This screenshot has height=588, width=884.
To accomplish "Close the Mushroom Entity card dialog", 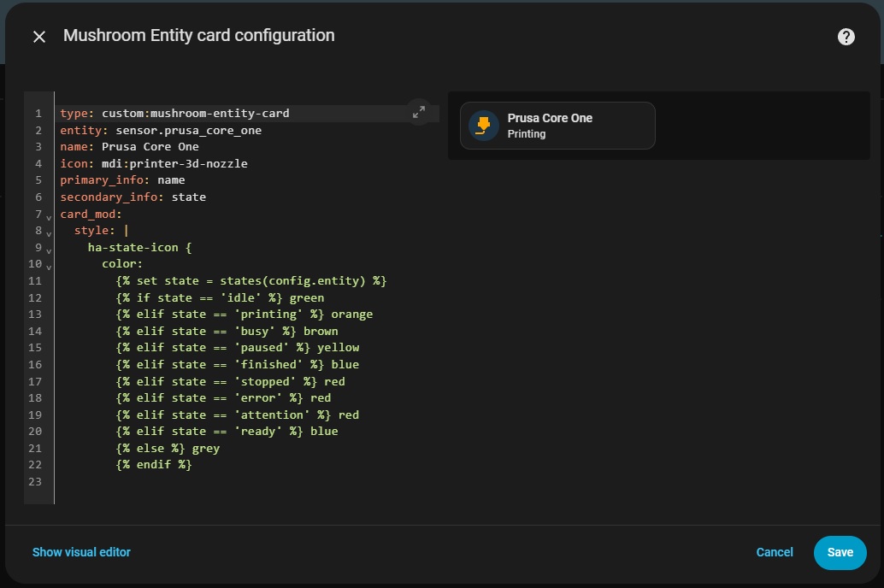I will click(x=39, y=37).
